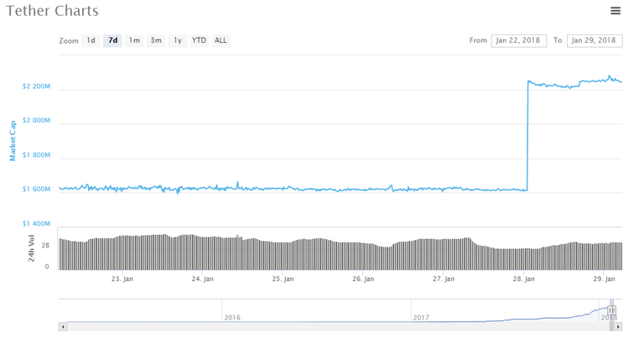The image size is (644, 338).
Task: Click the navigator left scroll arrow
Action: [63, 327]
